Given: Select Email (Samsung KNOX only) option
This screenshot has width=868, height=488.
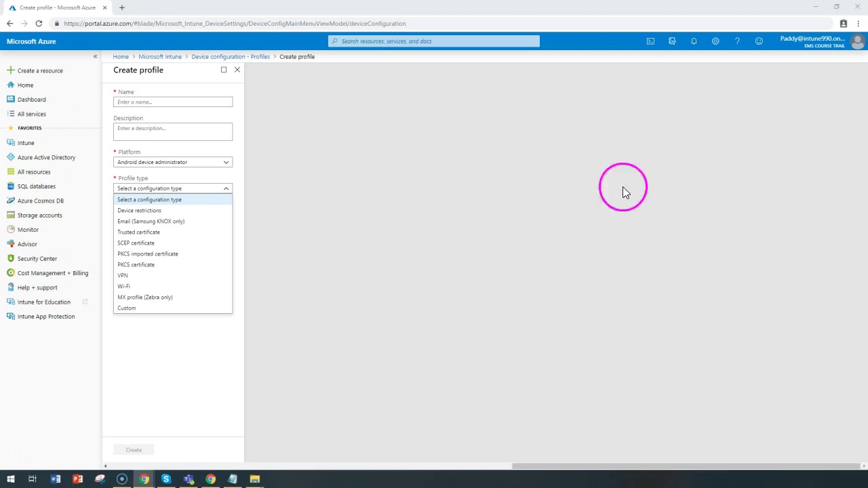Looking at the screenshot, I should (173, 222).
